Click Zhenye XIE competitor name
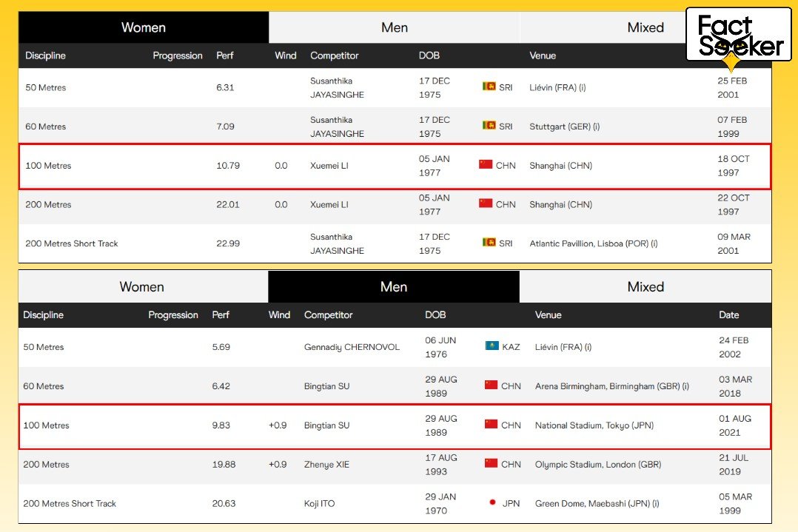The image size is (798, 532). [x=326, y=465]
